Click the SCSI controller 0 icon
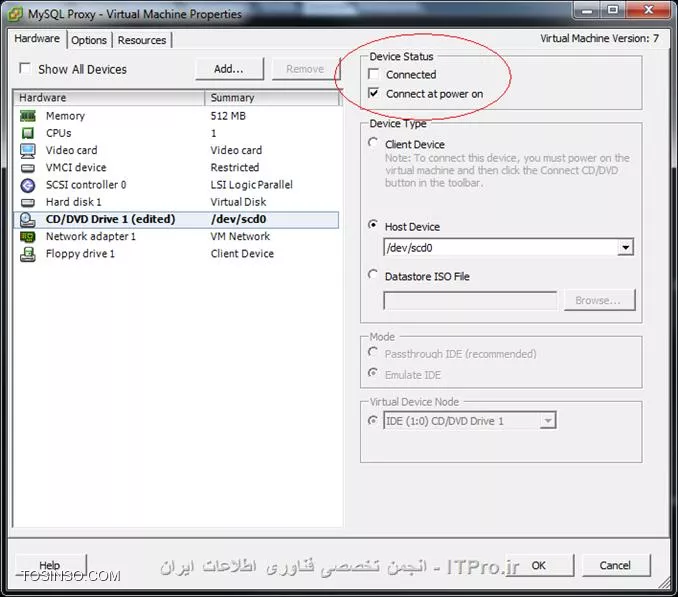The height and width of the screenshot is (597, 678). (x=28, y=185)
